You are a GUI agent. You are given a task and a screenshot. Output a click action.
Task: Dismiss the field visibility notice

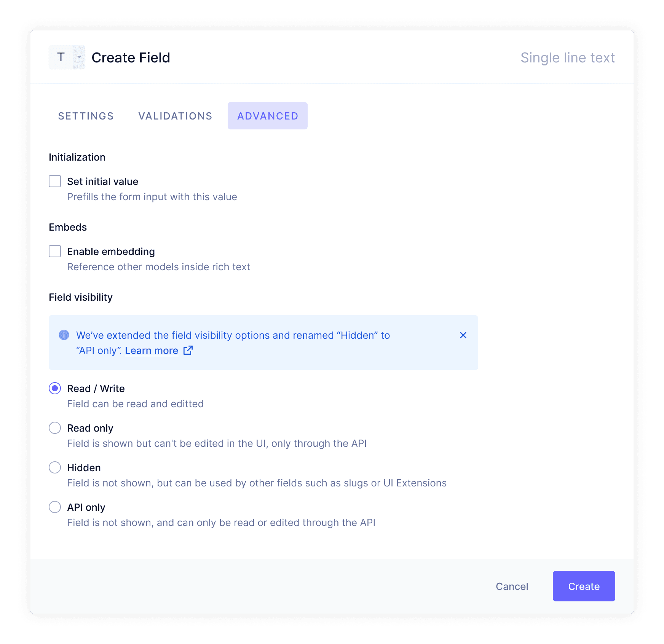463,335
